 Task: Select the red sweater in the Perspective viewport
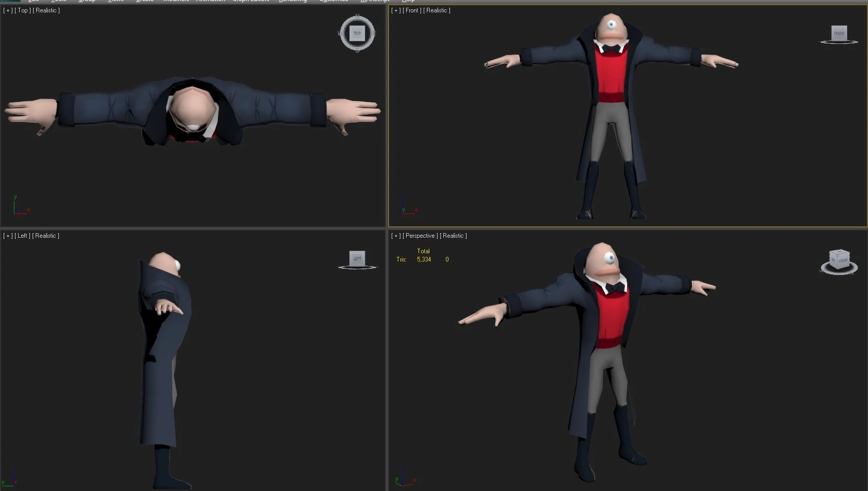click(x=613, y=316)
